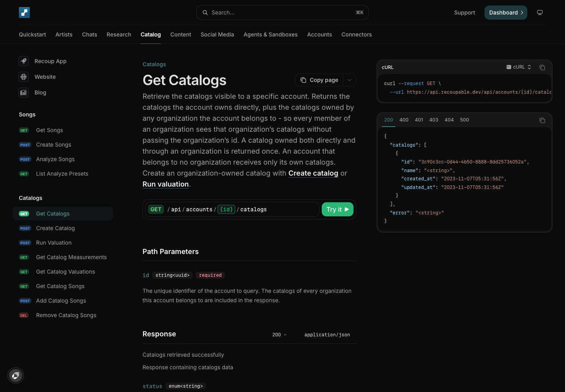The image size is (565, 392).
Task: Click the Website globe icon
Action: tap(24, 77)
